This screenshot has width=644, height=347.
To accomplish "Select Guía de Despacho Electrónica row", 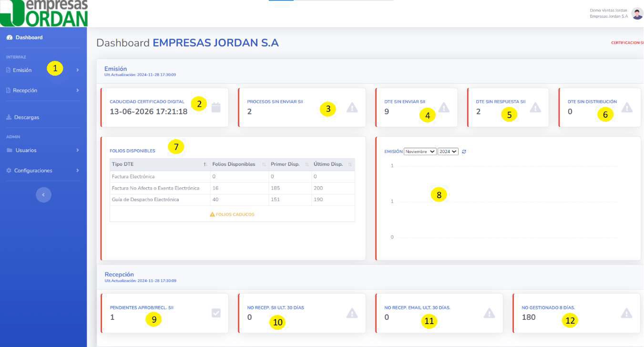I will 232,200.
